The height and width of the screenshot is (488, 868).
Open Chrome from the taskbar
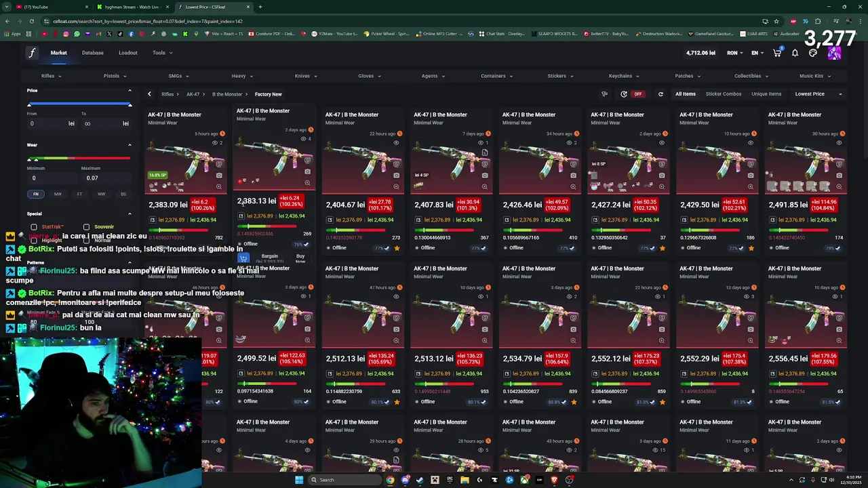point(390,480)
